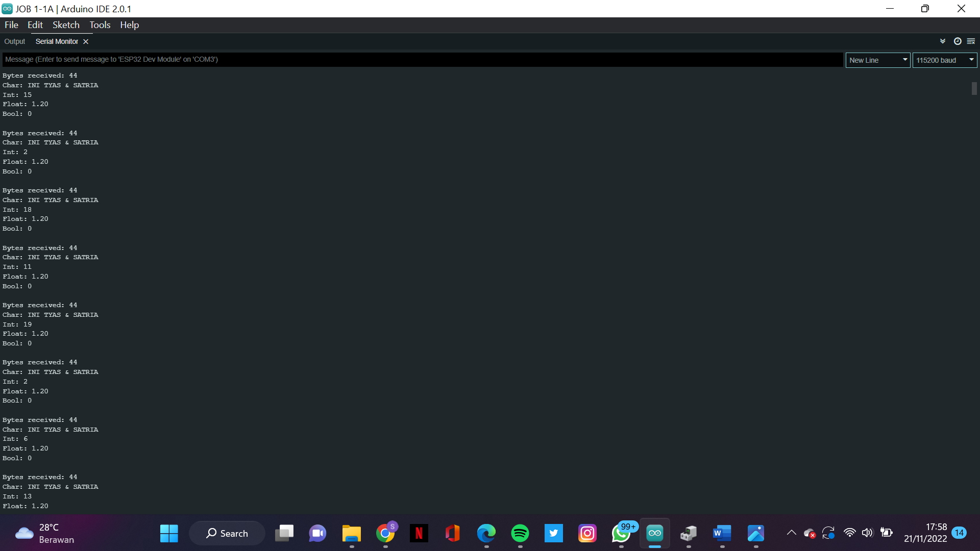This screenshot has width=980, height=551.
Task: Click the OneDrive sync error tray icon
Action: tap(810, 533)
